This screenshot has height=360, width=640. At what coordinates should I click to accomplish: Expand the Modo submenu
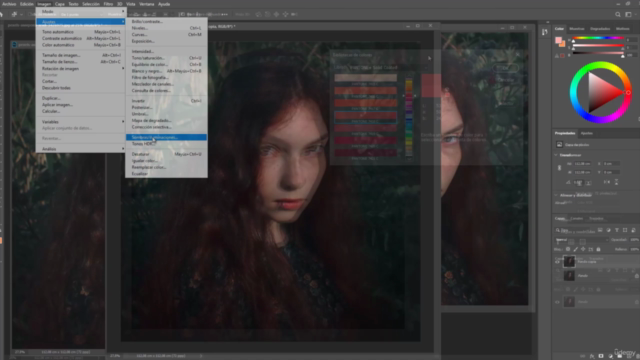pyautogui.click(x=81, y=11)
